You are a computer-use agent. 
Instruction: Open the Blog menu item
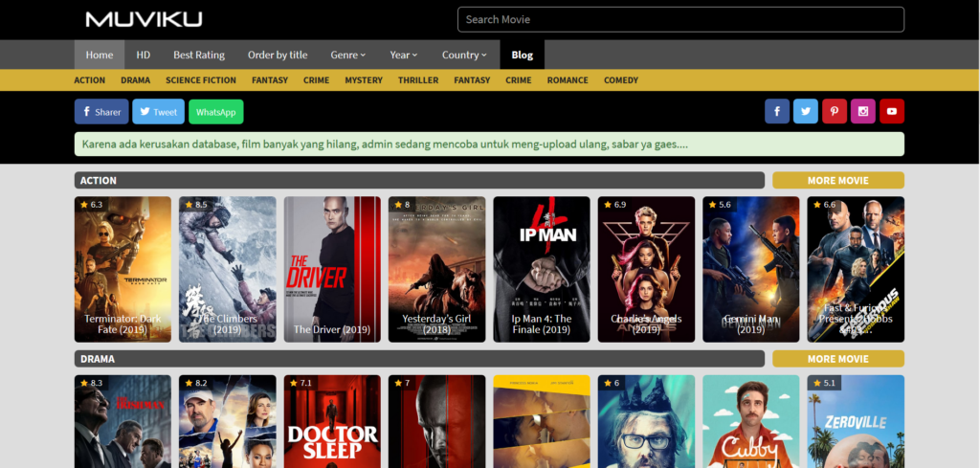click(522, 55)
